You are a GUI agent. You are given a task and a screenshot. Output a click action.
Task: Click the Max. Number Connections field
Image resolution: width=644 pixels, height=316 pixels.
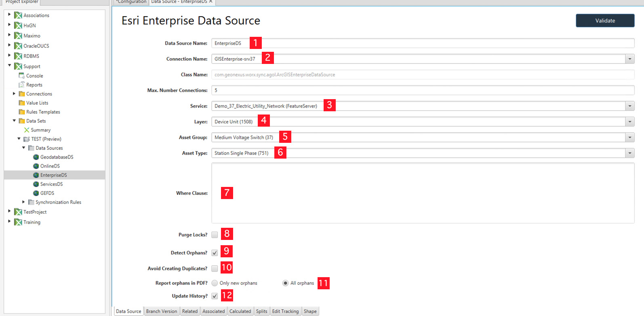(x=423, y=90)
